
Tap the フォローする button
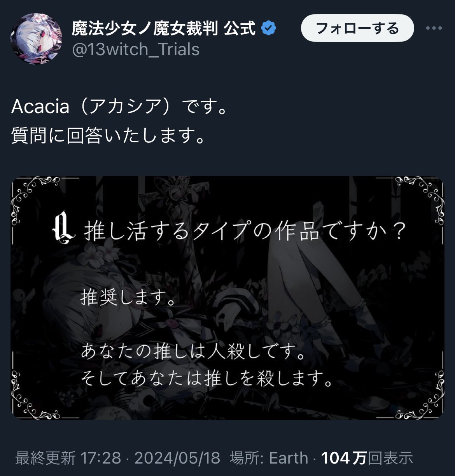pos(357,28)
